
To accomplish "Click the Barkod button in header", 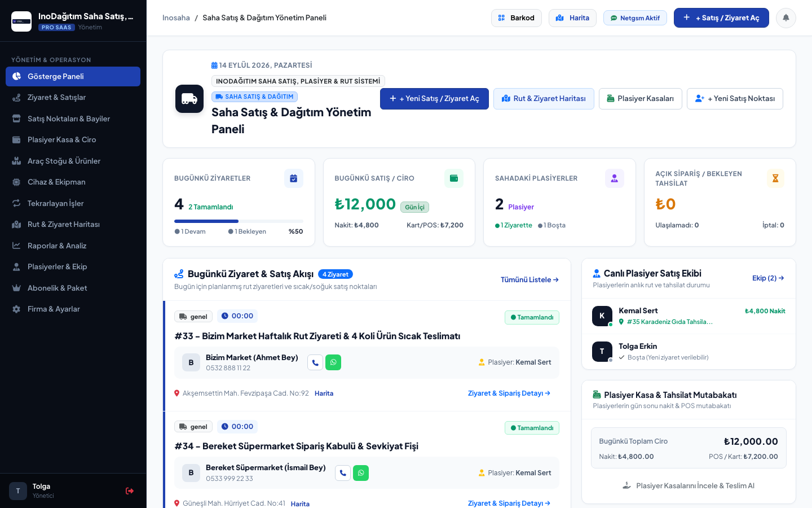I will pyautogui.click(x=517, y=18).
